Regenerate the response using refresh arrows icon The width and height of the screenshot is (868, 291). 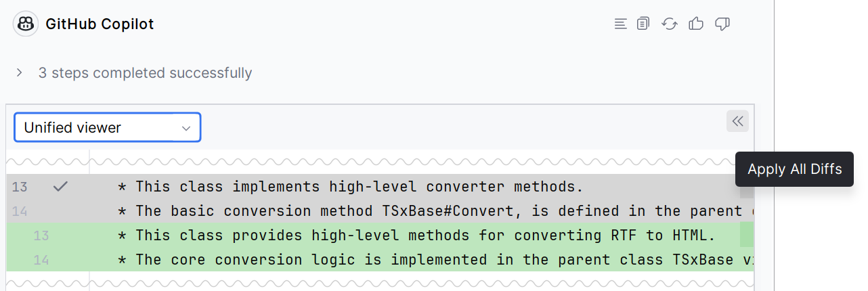coord(670,24)
